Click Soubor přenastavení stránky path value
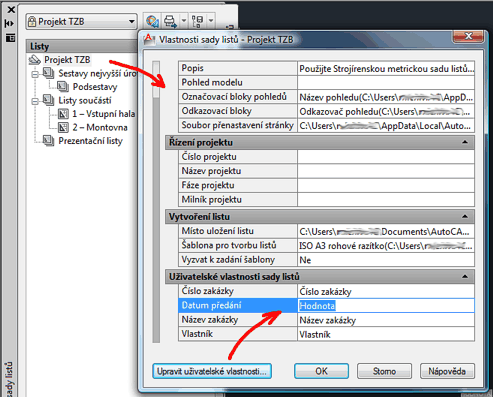The image size is (493, 397). click(x=386, y=126)
